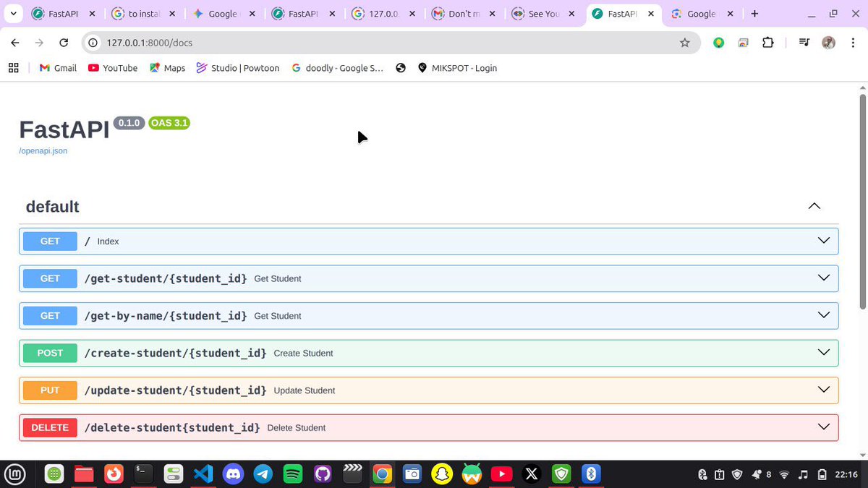Screen dimensions: 868x488
Task: Open the /openapi.json link
Action: click(x=43, y=151)
